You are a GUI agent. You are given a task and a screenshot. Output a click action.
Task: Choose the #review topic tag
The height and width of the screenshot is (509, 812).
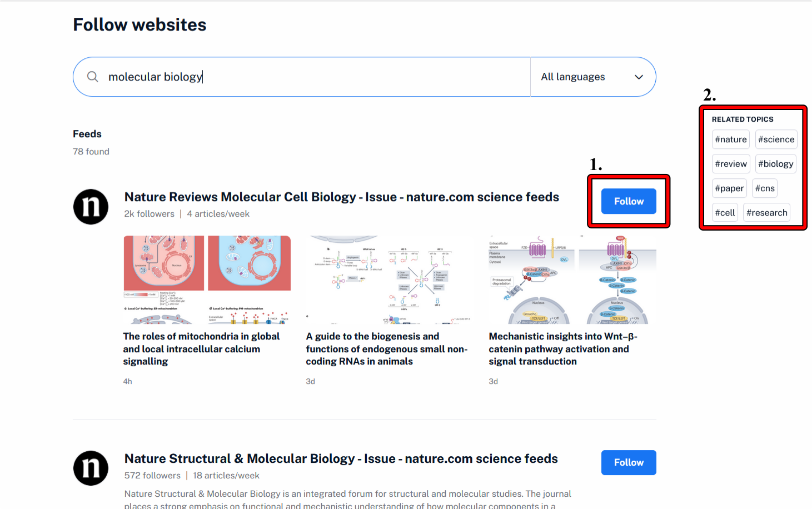tap(730, 164)
